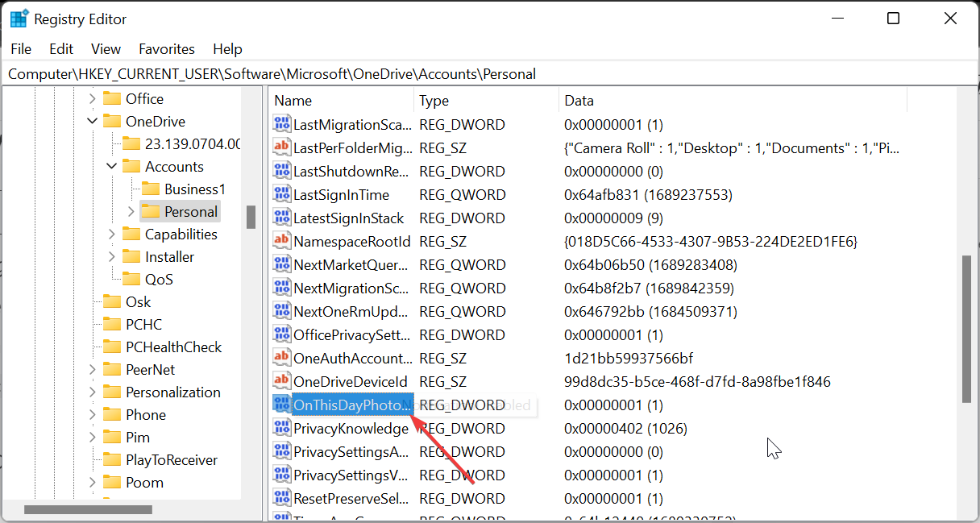The image size is (980, 523).
Task: Click the LastShutdownRe... value icon
Action: pos(281,172)
